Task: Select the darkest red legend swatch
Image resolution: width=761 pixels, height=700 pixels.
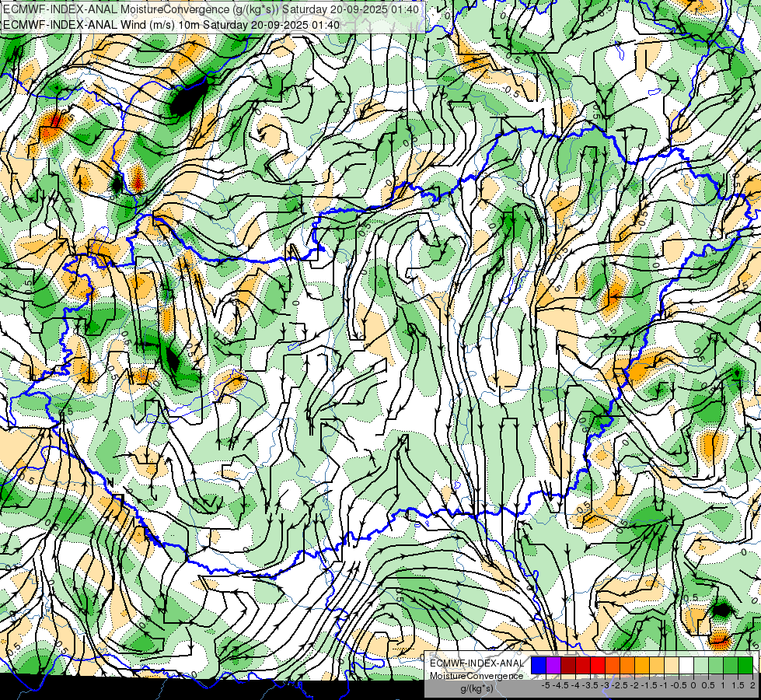Action: (568, 665)
